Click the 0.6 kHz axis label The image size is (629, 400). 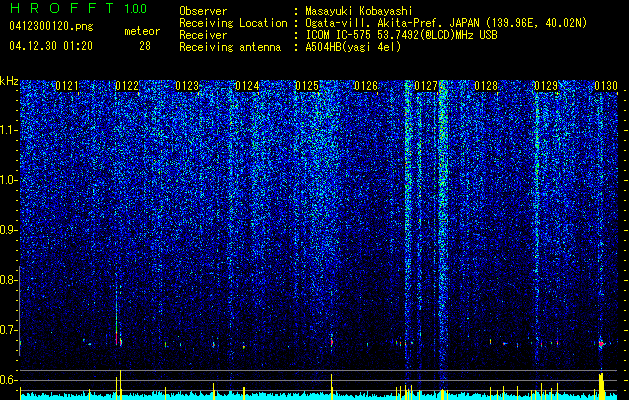(9, 380)
